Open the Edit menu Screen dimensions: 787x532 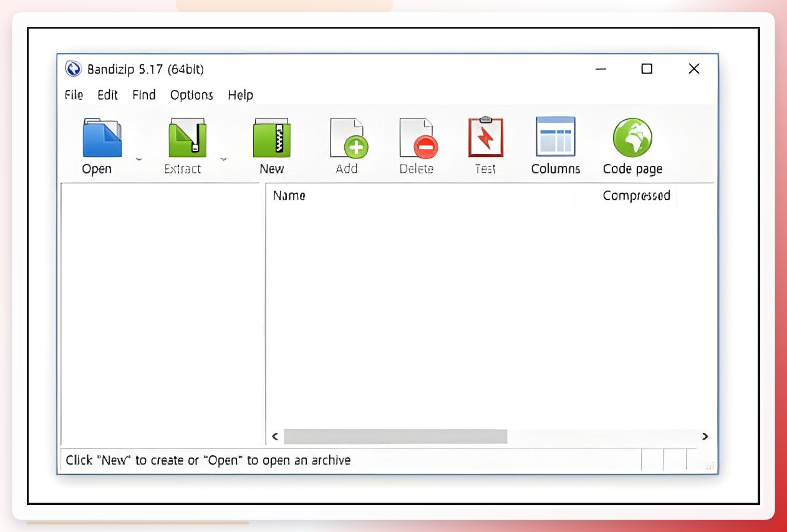click(x=107, y=95)
